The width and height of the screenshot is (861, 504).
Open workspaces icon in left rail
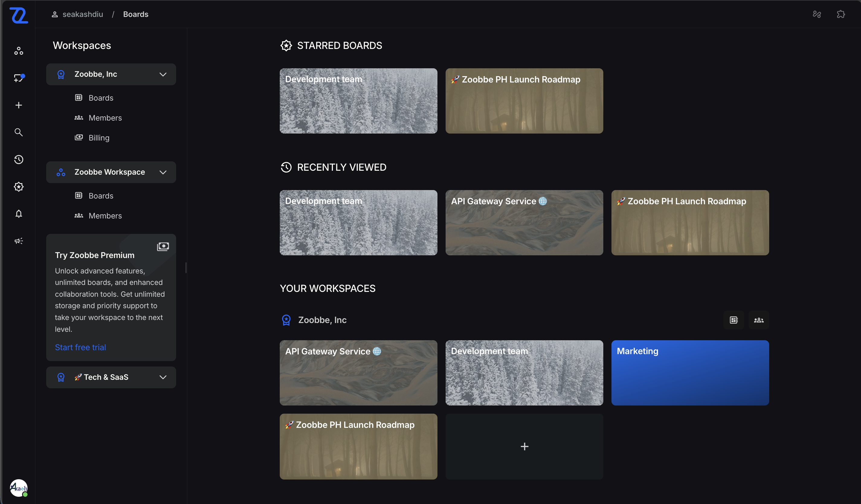pyautogui.click(x=19, y=51)
